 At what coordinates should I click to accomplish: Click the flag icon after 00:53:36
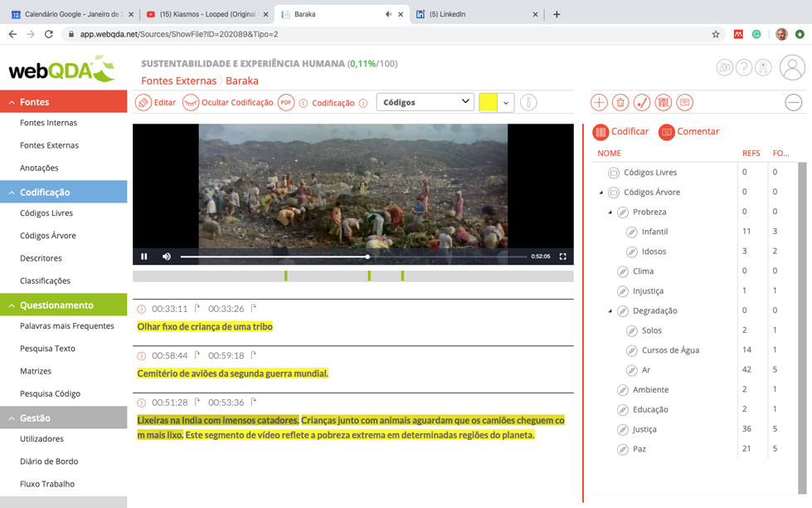pos(253,402)
